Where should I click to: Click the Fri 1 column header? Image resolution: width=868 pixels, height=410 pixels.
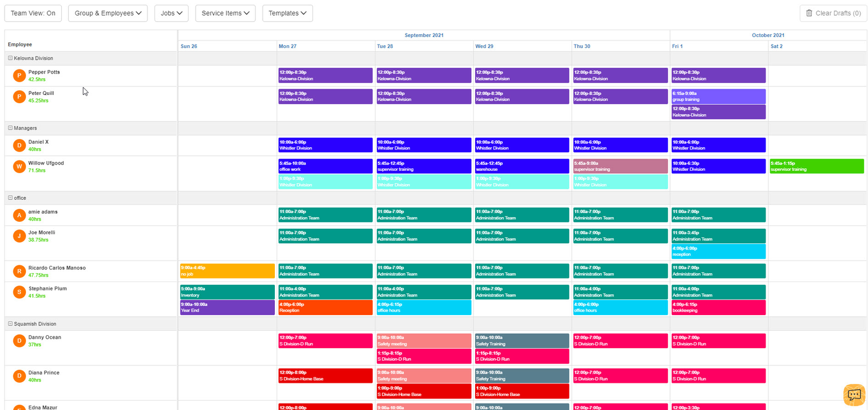(678, 46)
